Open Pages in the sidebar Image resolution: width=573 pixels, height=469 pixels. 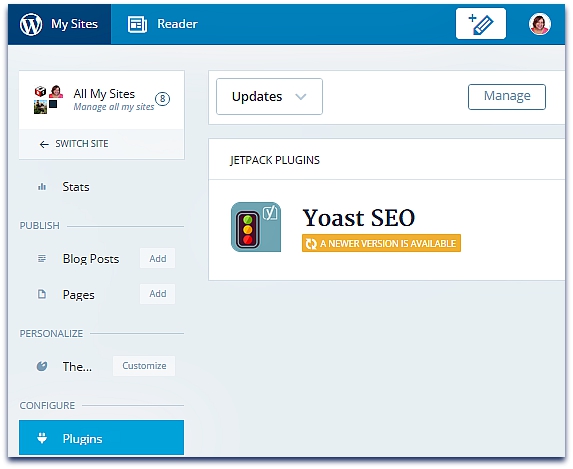tap(79, 295)
